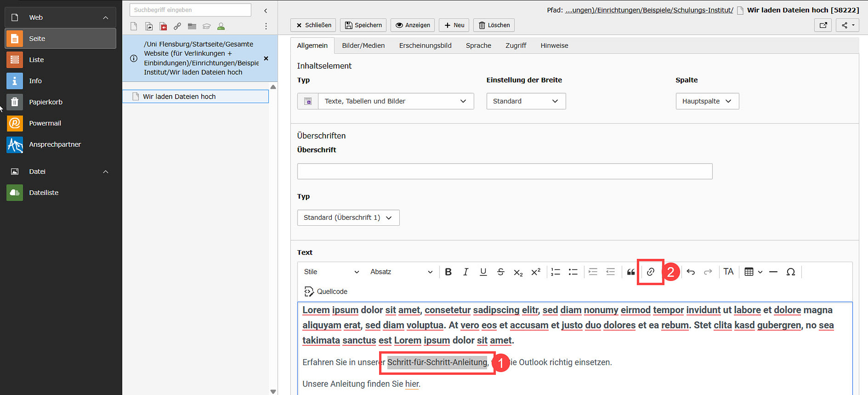Open the Papierkorb module in sidebar
Image resolution: width=868 pixels, height=395 pixels.
click(x=45, y=102)
